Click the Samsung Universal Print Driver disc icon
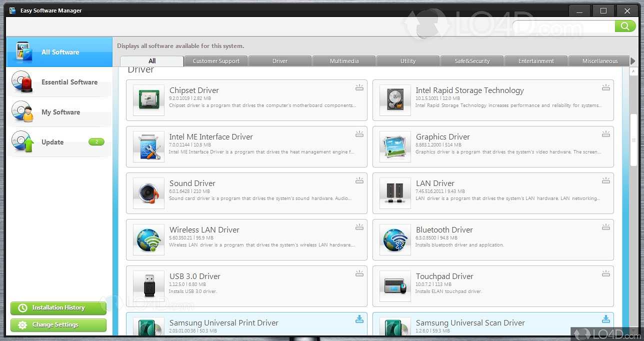 [x=148, y=326]
